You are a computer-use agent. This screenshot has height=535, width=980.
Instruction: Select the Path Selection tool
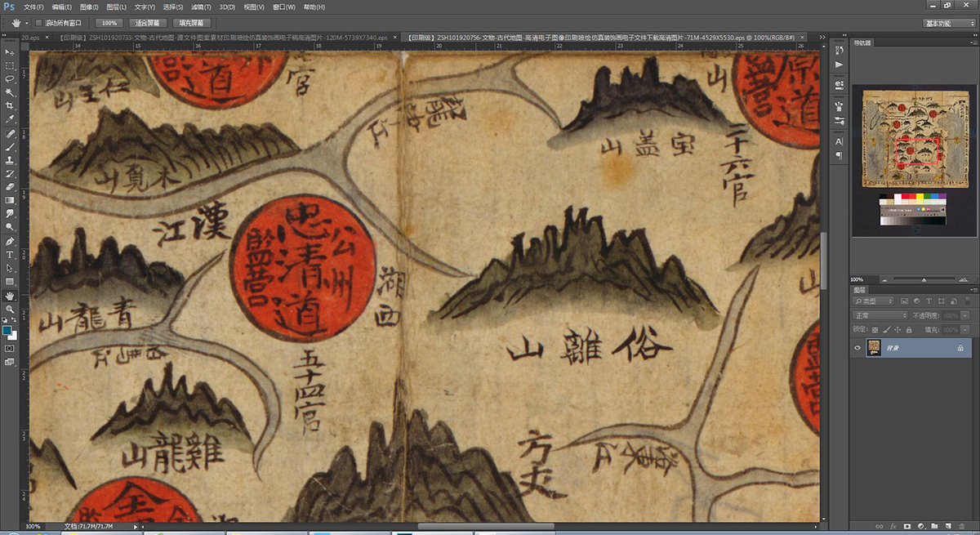(10, 268)
